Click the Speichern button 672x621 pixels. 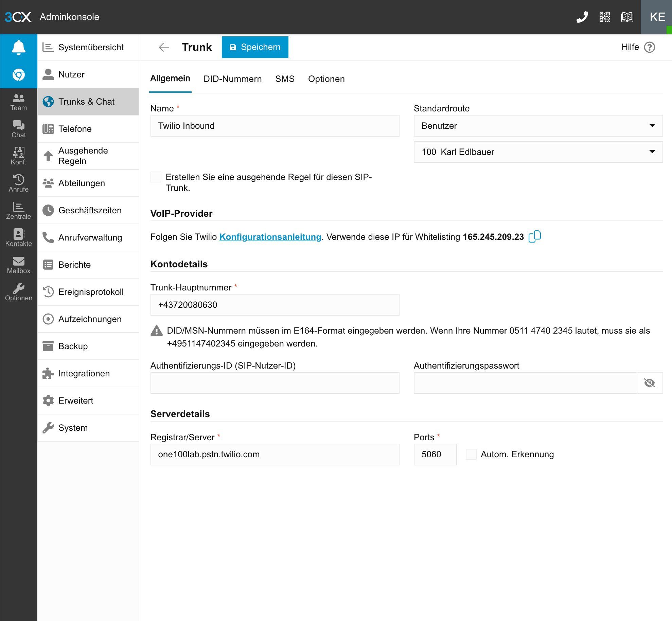pyautogui.click(x=255, y=47)
